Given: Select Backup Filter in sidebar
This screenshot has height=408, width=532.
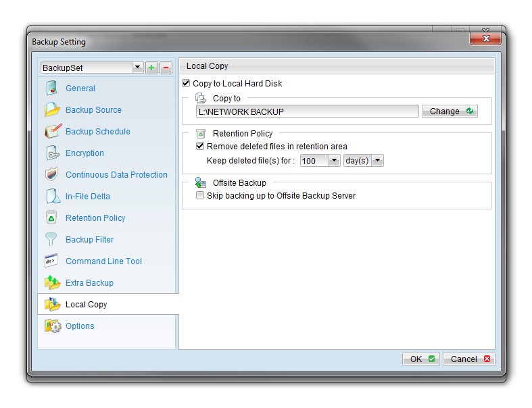Looking at the screenshot, I should 90,240.
